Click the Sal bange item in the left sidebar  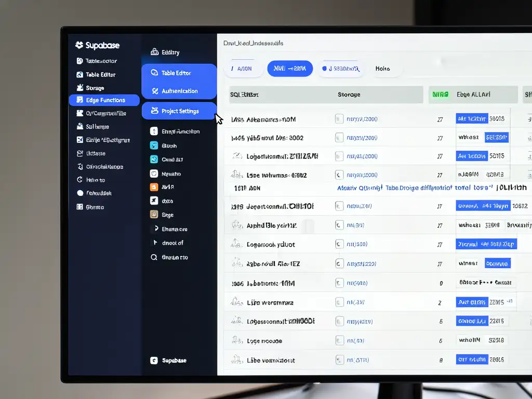click(x=92, y=127)
